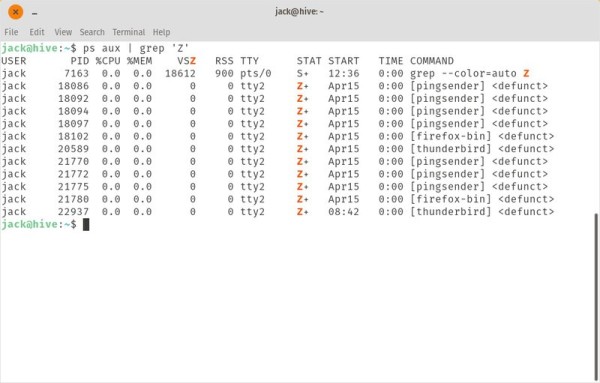
Task: Open the Terminal menu
Action: click(129, 32)
